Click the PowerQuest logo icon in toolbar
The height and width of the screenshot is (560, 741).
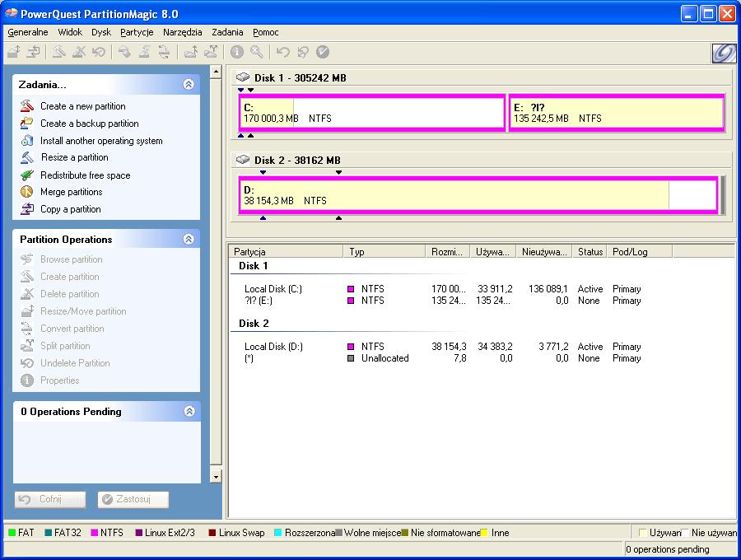click(724, 53)
